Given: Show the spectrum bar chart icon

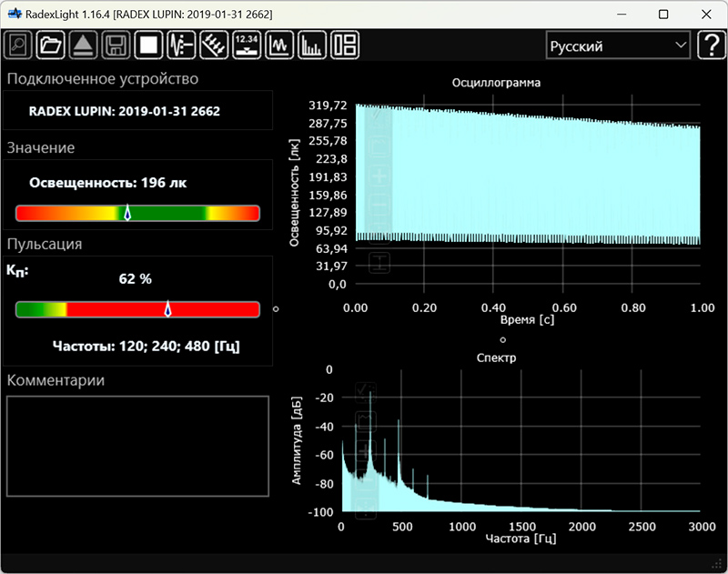Looking at the screenshot, I should tap(312, 45).
